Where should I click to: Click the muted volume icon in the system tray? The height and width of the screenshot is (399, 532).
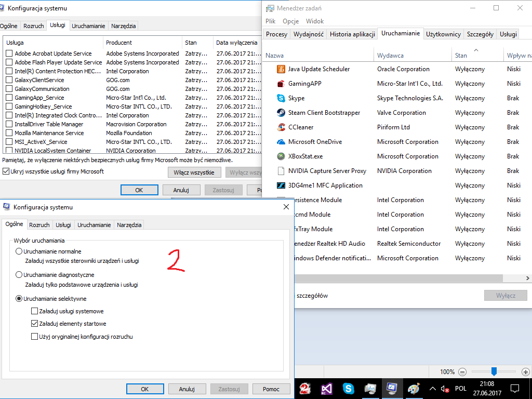[x=445, y=389]
